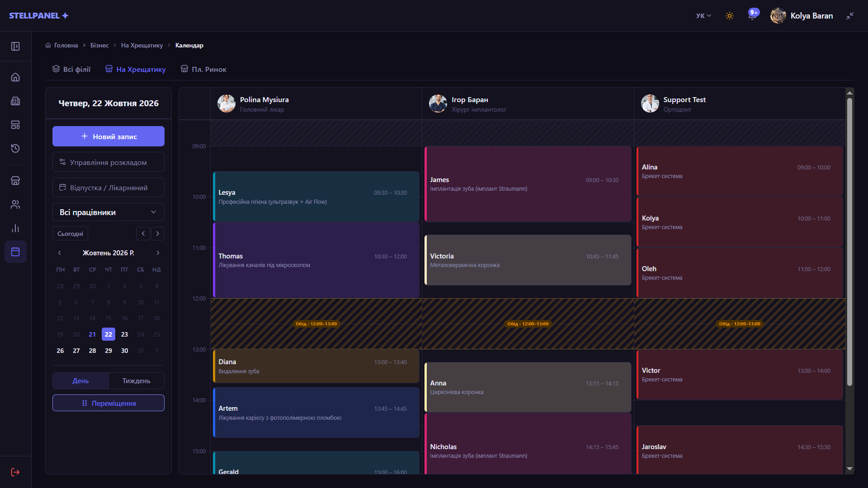868x488 pixels.
Task: Open Nicholas appointment 14:15 – 15:45
Action: (x=528, y=444)
